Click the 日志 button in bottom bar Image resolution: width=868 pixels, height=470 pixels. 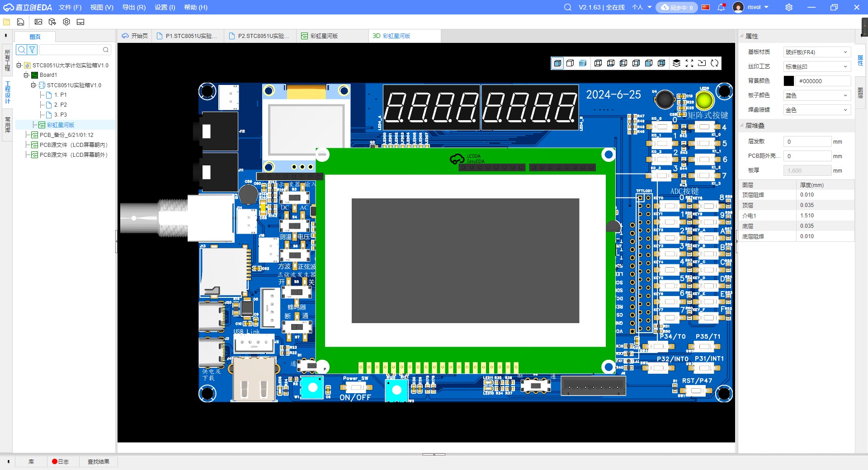point(61,461)
